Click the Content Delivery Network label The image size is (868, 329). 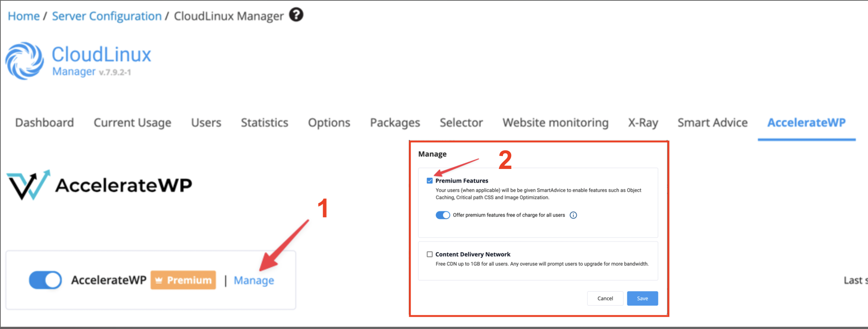pyautogui.click(x=473, y=254)
